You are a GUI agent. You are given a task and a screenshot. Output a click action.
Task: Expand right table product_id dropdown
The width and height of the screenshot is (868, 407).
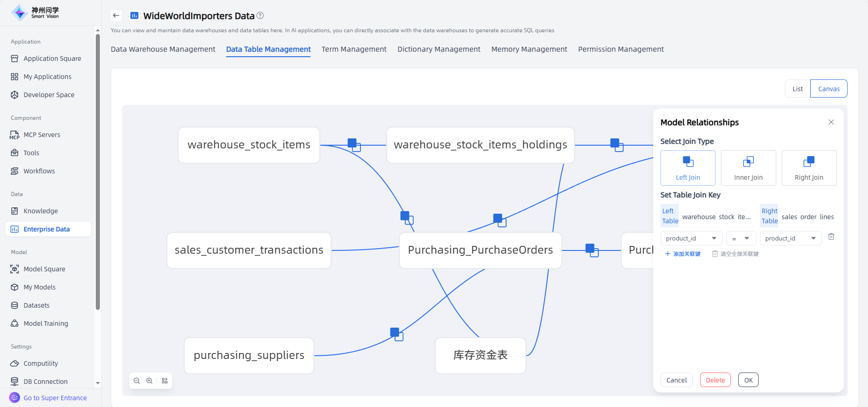coord(790,238)
